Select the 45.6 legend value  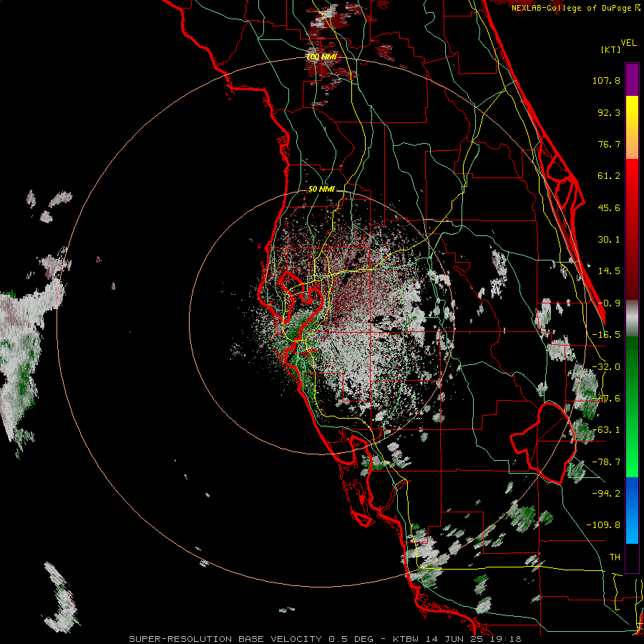tap(609, 208)
